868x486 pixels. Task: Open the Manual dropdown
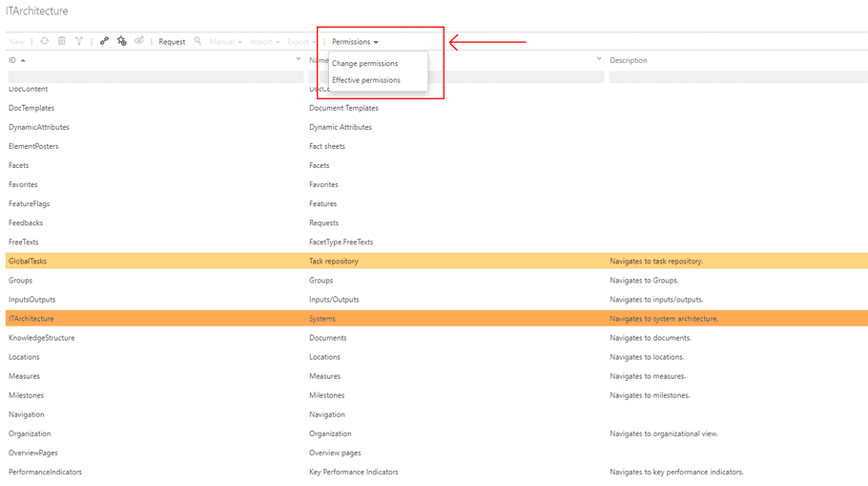(226, 42)
